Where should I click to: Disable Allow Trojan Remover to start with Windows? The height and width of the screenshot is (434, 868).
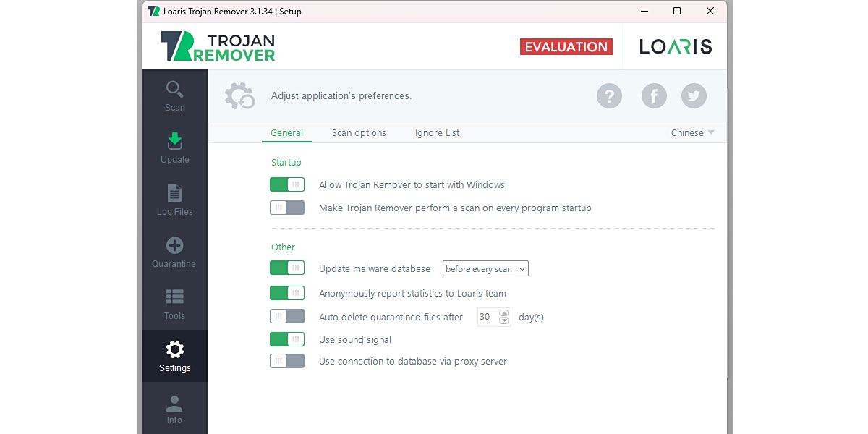click(287, 184)
